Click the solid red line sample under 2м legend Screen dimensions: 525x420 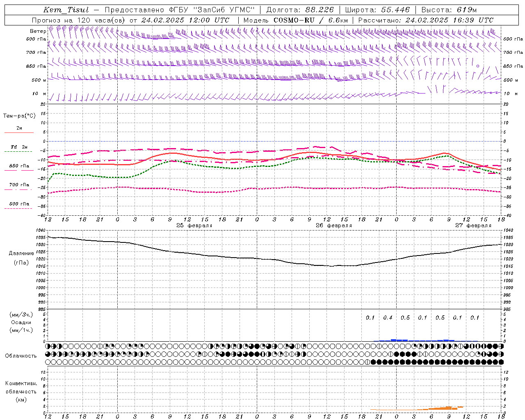click(19, 132)
